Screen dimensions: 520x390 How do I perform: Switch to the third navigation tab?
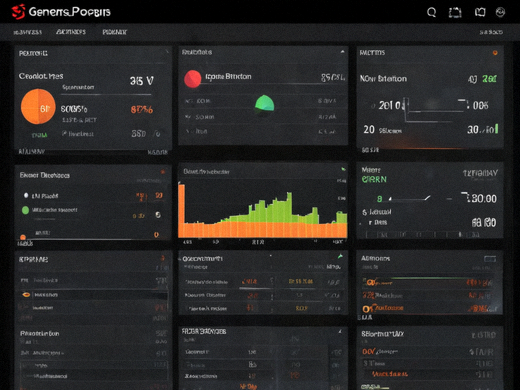[x=114, y=32]
